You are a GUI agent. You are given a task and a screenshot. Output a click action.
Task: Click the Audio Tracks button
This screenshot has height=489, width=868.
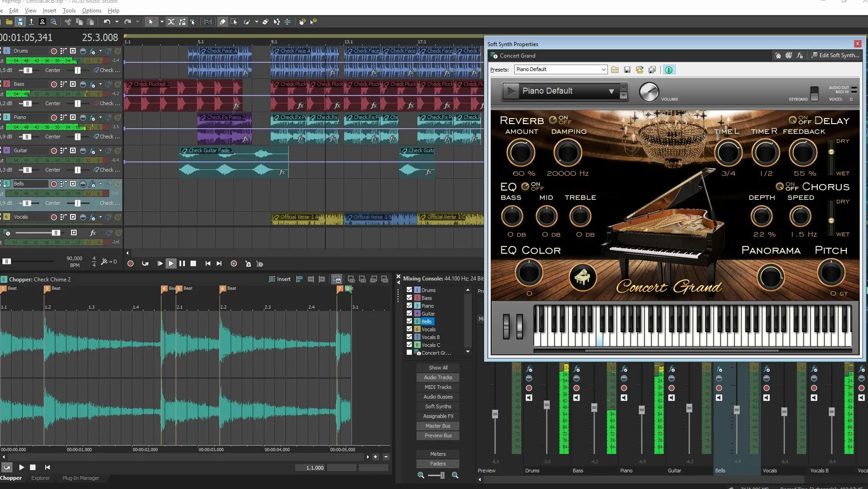(438, 377)
